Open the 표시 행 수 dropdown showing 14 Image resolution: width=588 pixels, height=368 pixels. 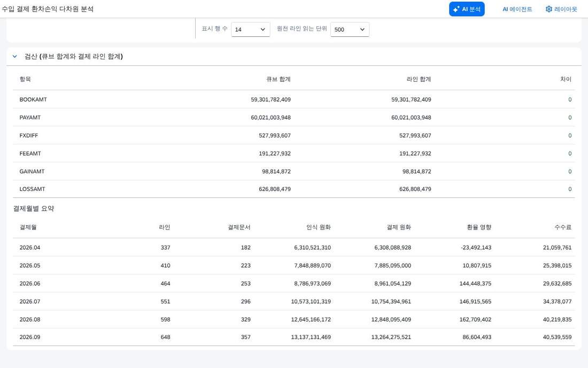pos(251,29)
